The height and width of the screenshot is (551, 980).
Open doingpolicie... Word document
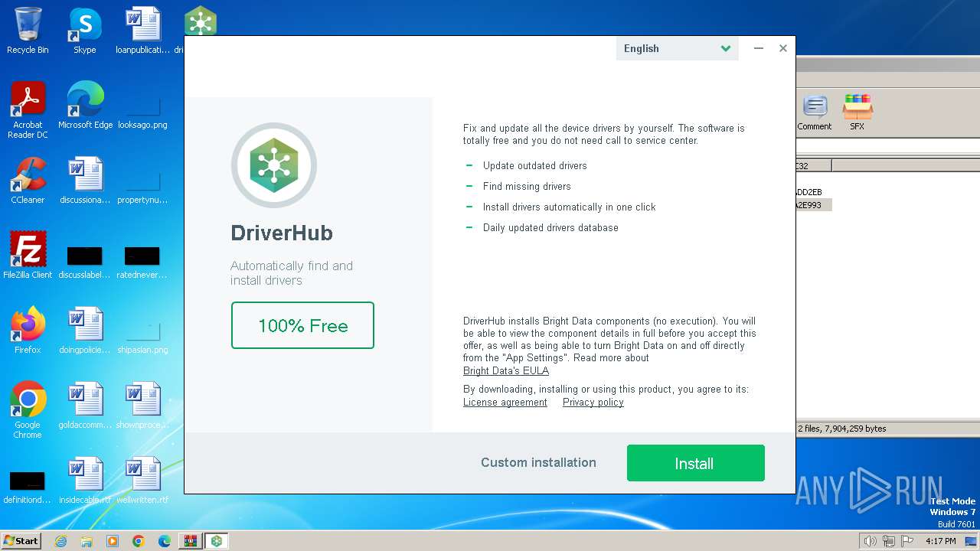tap(85, 331)
